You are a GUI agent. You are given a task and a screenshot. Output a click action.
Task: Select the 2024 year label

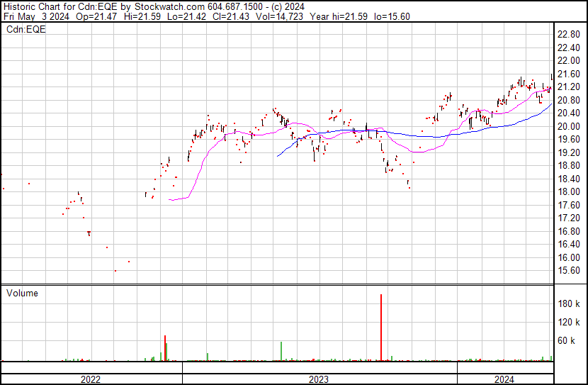504,379
